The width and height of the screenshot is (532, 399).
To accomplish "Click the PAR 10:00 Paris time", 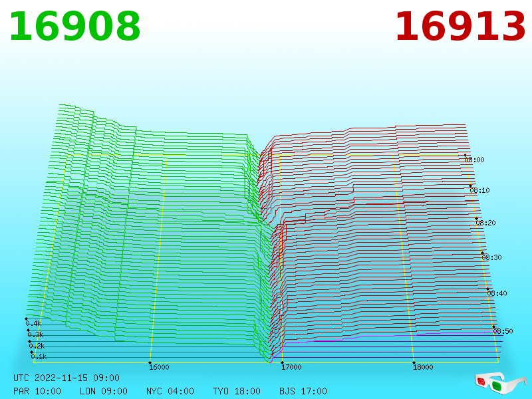I will coord(37,391).
